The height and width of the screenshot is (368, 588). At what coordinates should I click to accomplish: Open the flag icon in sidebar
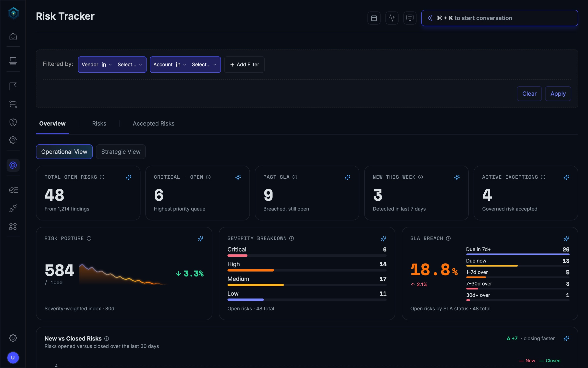(13, 86)
